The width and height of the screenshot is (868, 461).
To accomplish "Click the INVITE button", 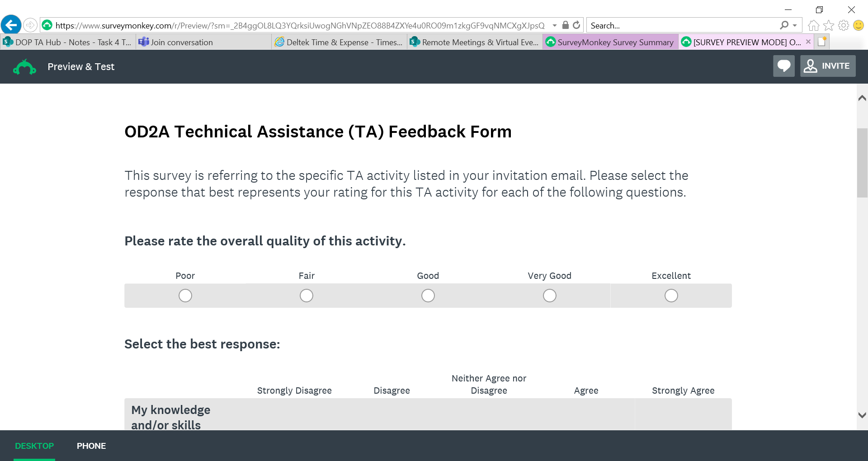I will pyautogui.click(x=828, y=66).
